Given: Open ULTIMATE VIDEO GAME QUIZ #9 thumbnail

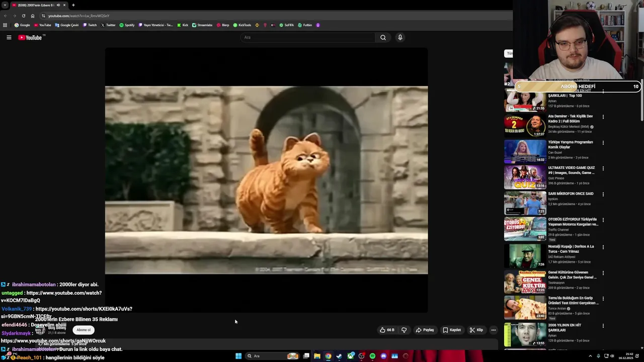Looking at the screenshot, I should click(525, 177).
